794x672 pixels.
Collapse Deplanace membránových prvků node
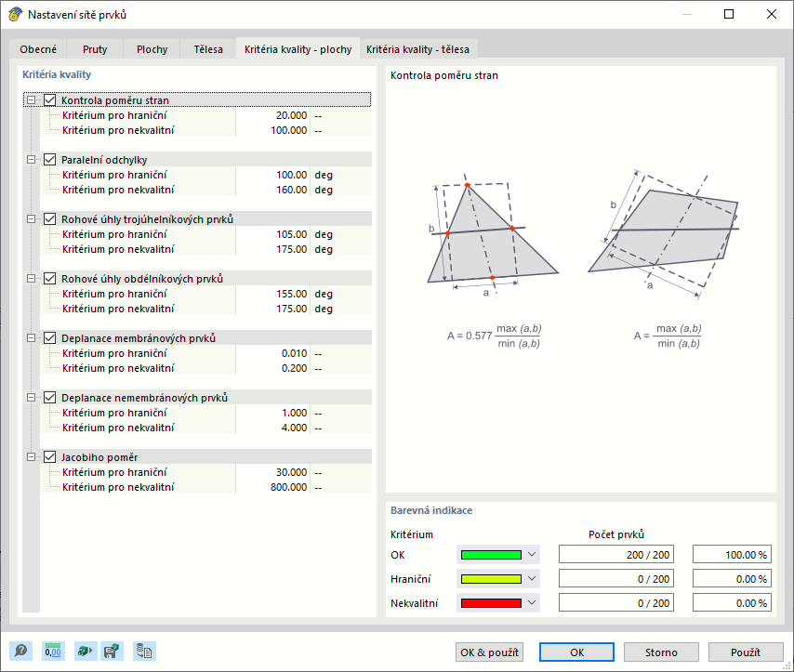31,338
